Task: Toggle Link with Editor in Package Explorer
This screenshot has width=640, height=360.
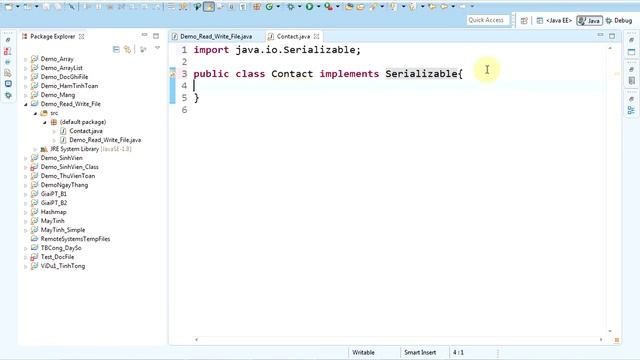Action: (128, 49)
